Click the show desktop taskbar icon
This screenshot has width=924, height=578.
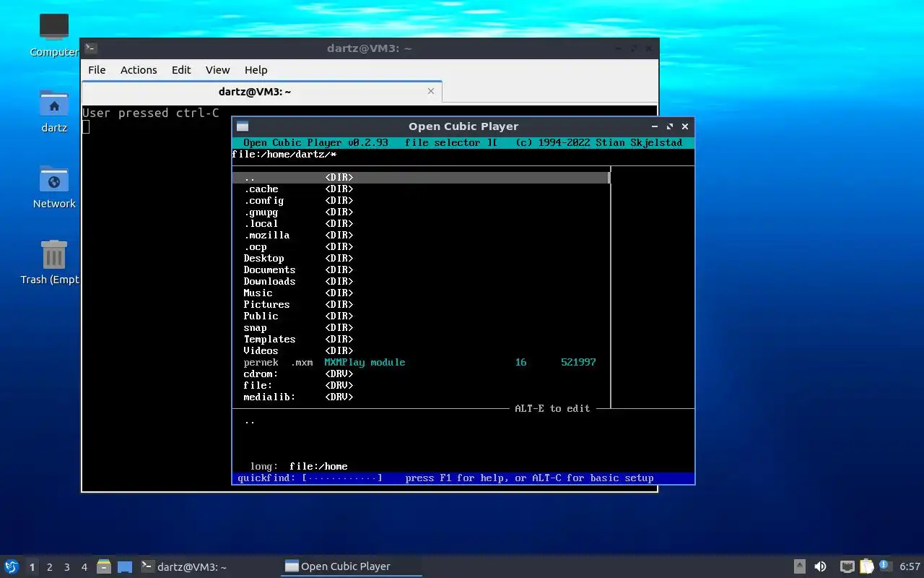pyautogui.click(x=125, y=566)
